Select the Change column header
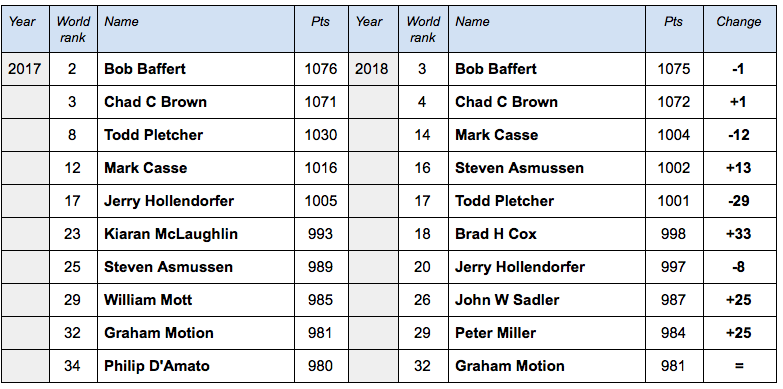Screen dimensions: 783x389 click(739, 29)
